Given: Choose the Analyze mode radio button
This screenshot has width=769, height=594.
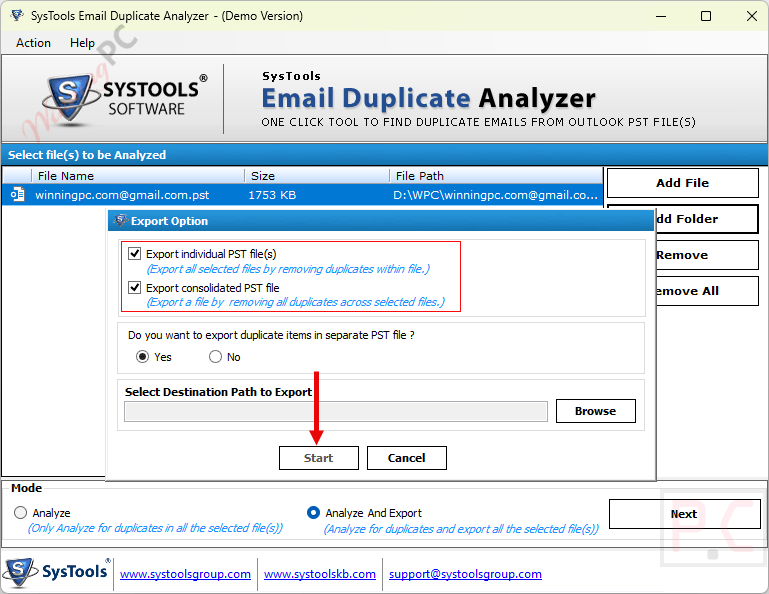Looking at the screenshot, I should 20,513.
